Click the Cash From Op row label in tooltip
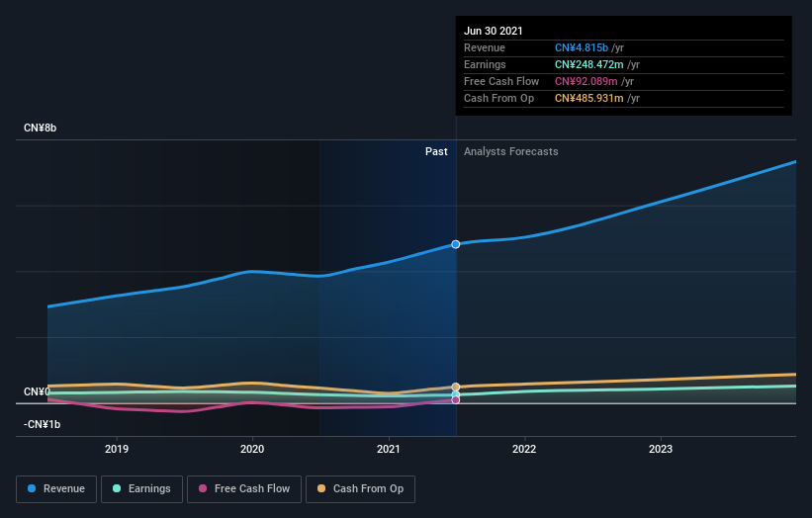Screen dimensions: 812x518 pos(499,98)
